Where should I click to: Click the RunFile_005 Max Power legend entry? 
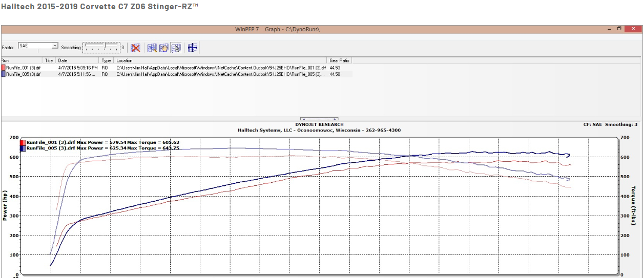102,148
